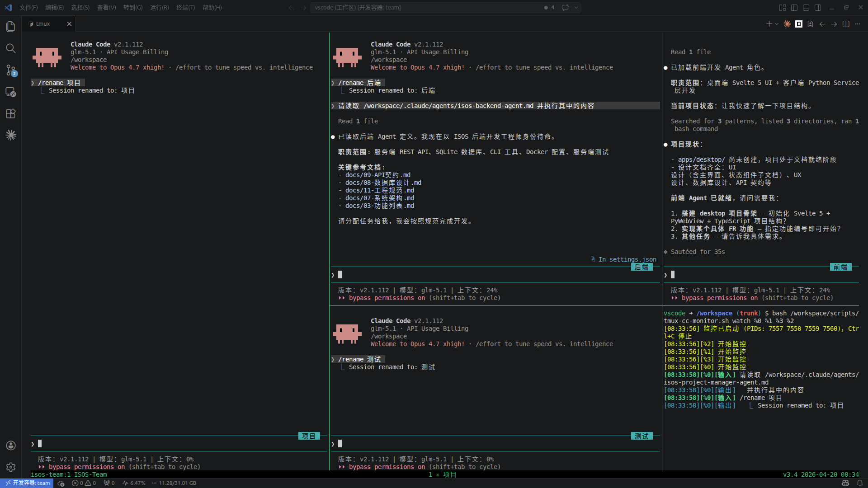Open the 编辑(E) menu
The width and height of the screenshot is (868, 488).
pyautogui.click(x=54, y=8)
